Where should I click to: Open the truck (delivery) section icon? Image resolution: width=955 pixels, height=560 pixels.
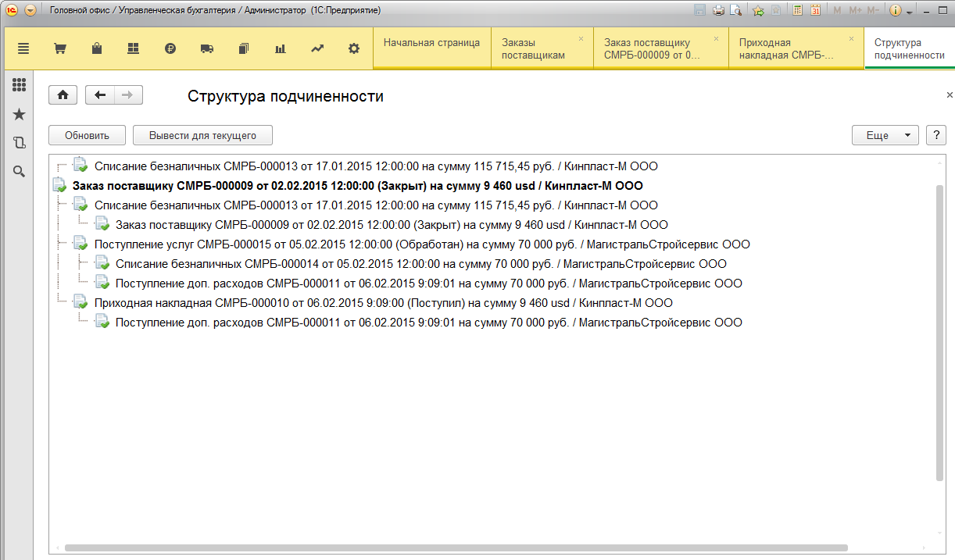207,48
